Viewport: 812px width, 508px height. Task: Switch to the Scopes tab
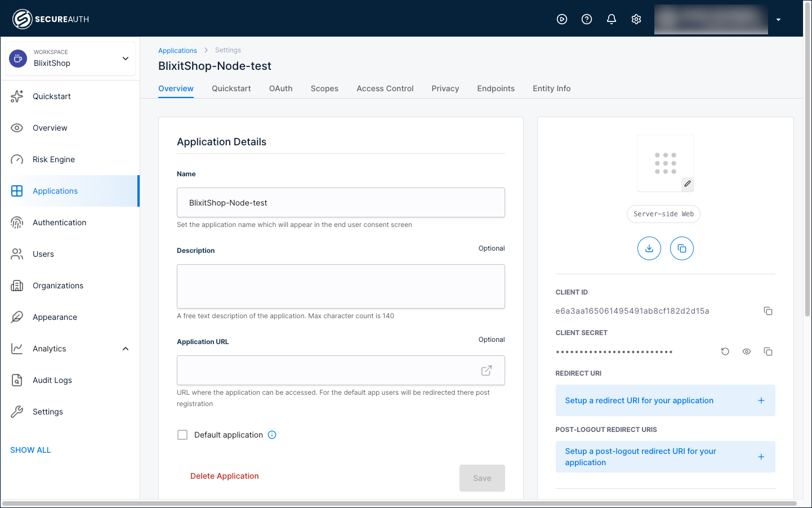324,88
